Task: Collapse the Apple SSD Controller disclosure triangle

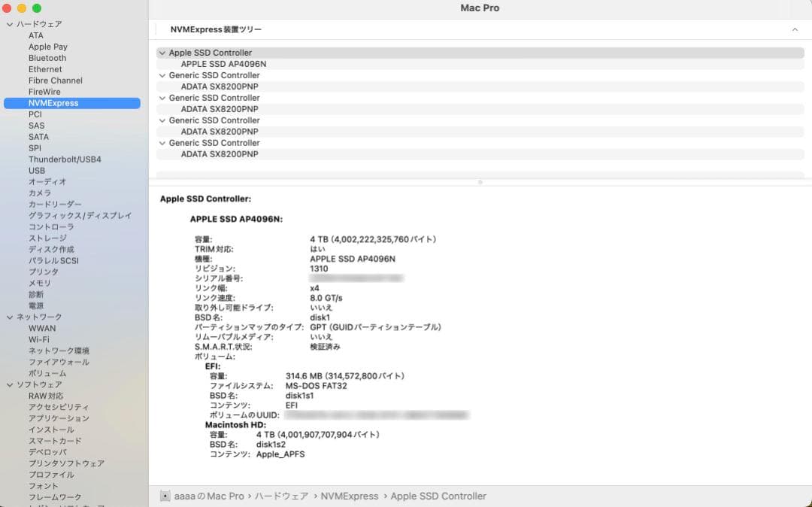Action: 162,53
